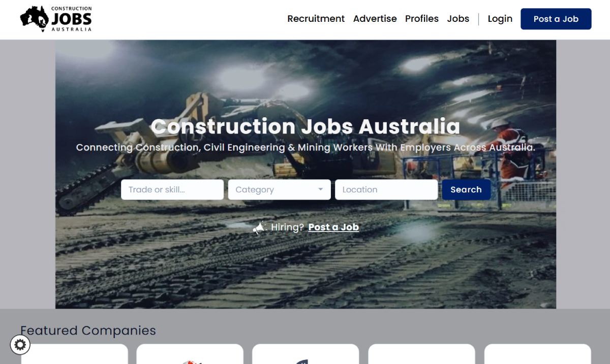The image size is (610, 364).
Task: Open the first featured company card
Action: [x=74, y=354]
